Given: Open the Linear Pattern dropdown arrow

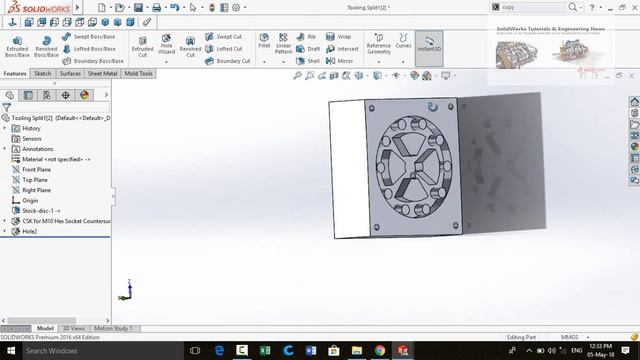Looking at the screenshot, I should [283, 62].
